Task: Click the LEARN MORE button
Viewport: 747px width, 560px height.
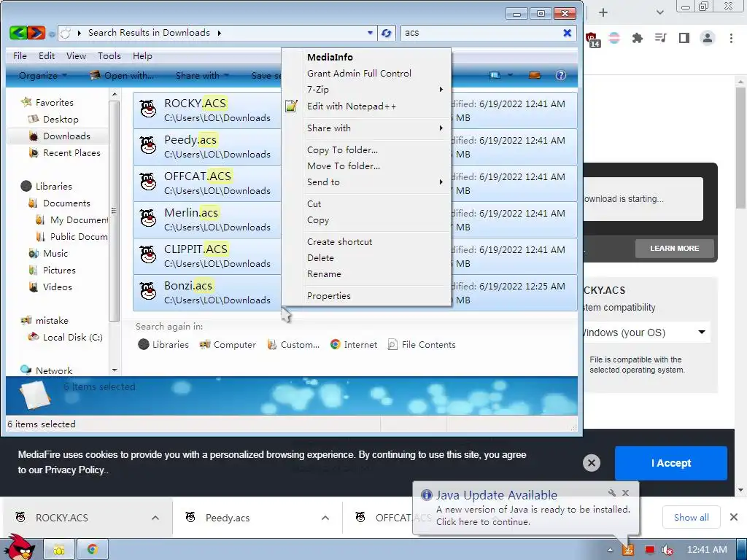Action: coord(675,248)
